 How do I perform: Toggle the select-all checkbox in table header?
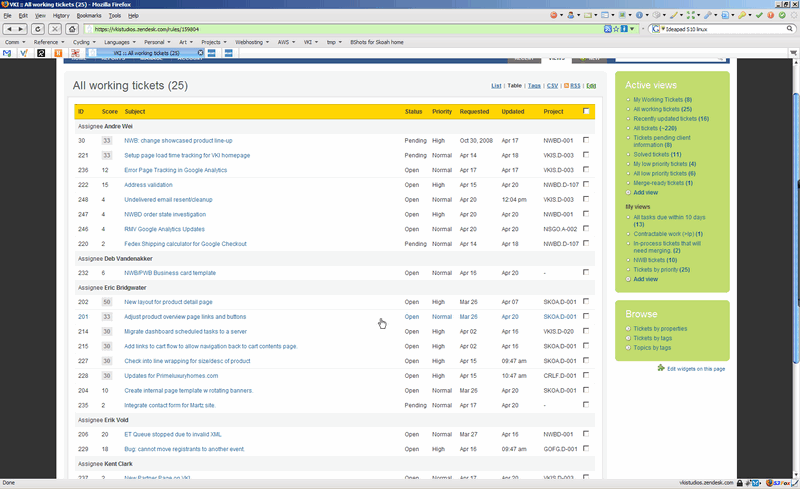point(586,111)
